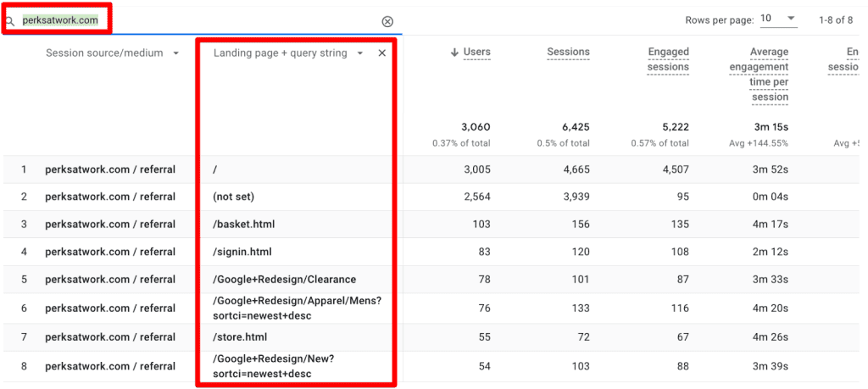Click 0.5% of total under Sessions
Screen dimensions: 868x389
(x=564, y=143)
